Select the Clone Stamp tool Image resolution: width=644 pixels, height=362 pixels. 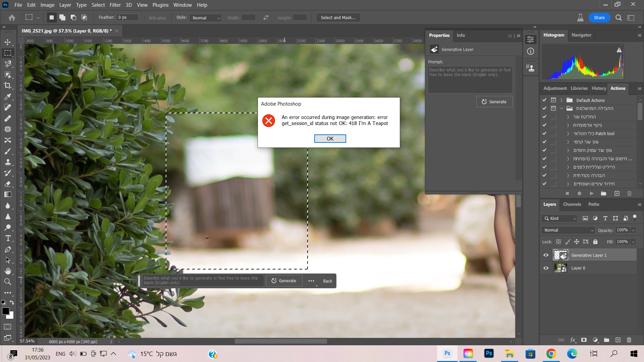pos(7,162)
